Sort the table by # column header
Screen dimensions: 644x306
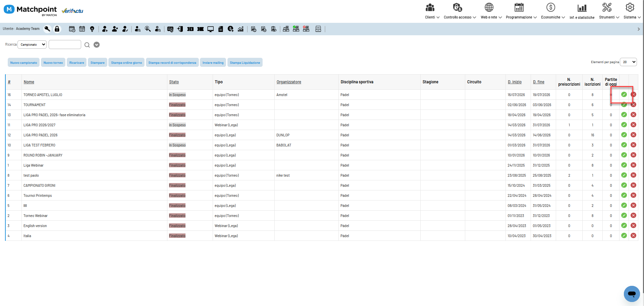click(9, 82)
